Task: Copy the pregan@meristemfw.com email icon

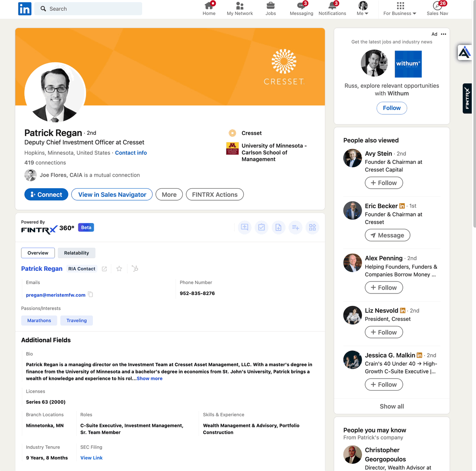Action: click(90, 294)
